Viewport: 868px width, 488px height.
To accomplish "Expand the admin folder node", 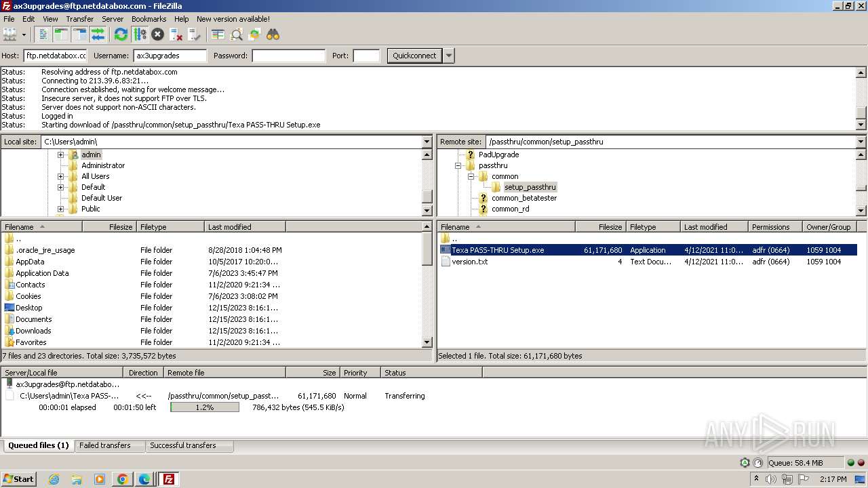I will pyautogui.click(x=60, y=155).
